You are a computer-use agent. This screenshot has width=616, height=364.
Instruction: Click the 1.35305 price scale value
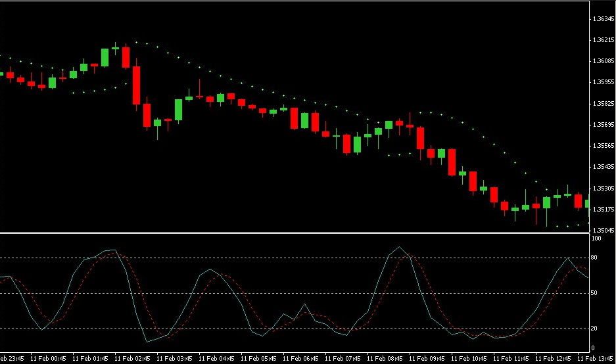click(604, 189)
